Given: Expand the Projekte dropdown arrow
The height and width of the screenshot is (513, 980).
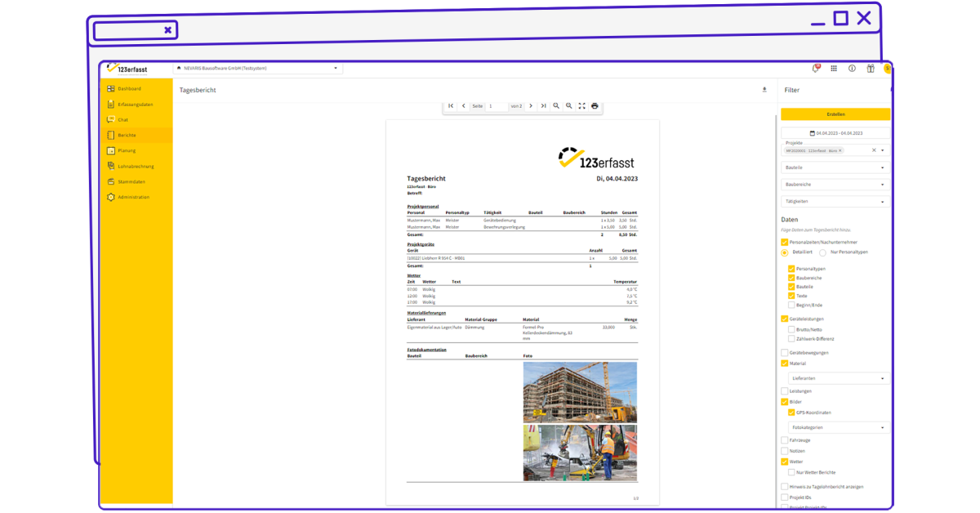Looking at the screenshot, I should pos(883,150).
